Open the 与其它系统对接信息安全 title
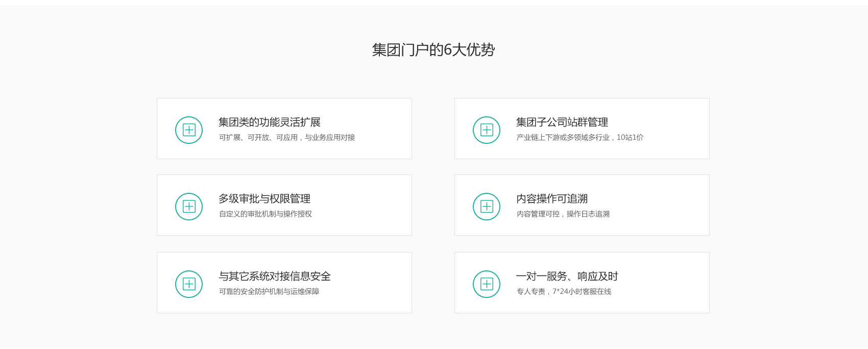Image resolution: width=868 pixels, height=349 pixels. (x=274, y=277)
